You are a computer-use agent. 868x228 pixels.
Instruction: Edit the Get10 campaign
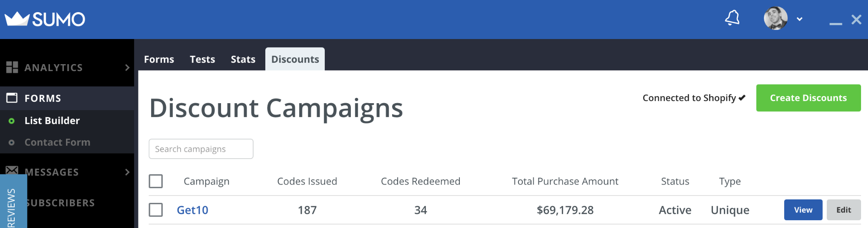844,210
